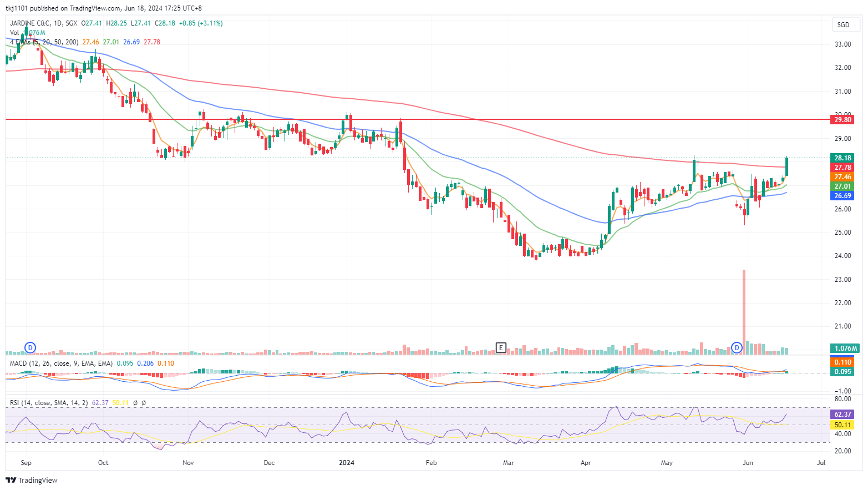Click the Nov label on time axis
868x490 pixels.
point(188,463)
